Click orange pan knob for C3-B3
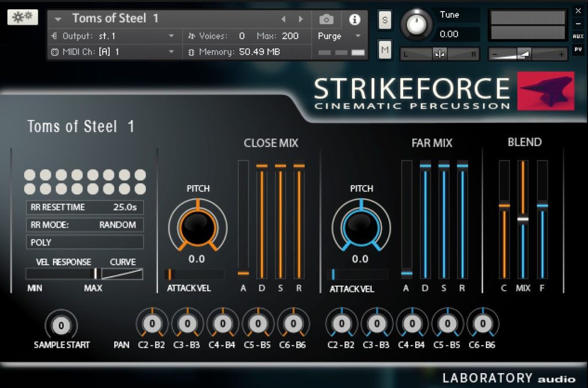The width and height of the screenshot is (588, 388). click(187, 324)
